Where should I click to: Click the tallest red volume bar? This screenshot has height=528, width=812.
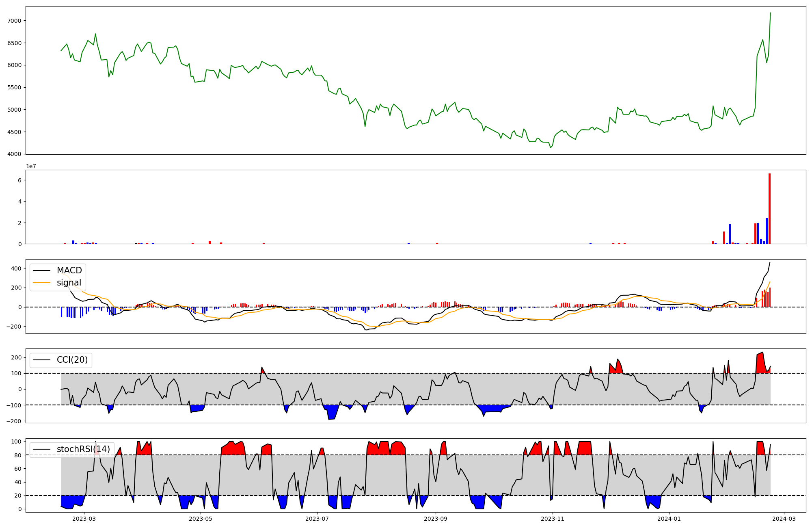coord(769,209)
